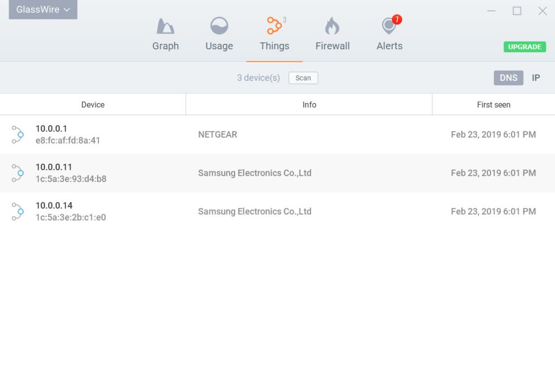The width and height of the screenshot is (555, 392).
Task: Click the Scan button
Action: 303,78
